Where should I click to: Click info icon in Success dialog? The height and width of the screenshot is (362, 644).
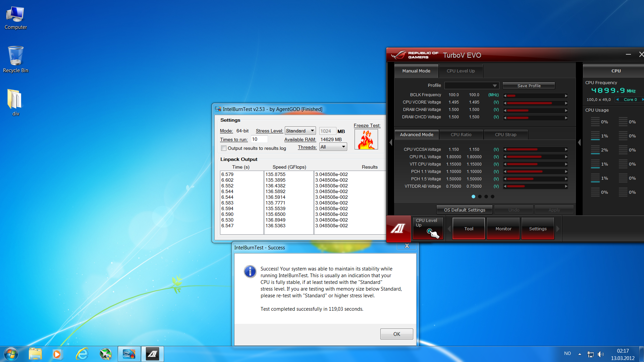[x=250, y=271]
